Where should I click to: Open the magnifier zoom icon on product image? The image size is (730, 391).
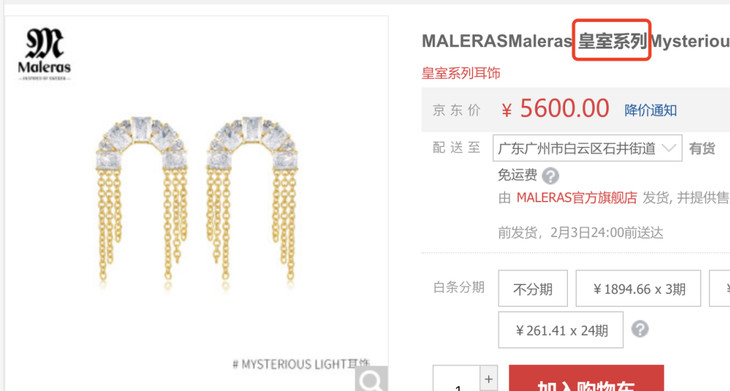point(371,379)
